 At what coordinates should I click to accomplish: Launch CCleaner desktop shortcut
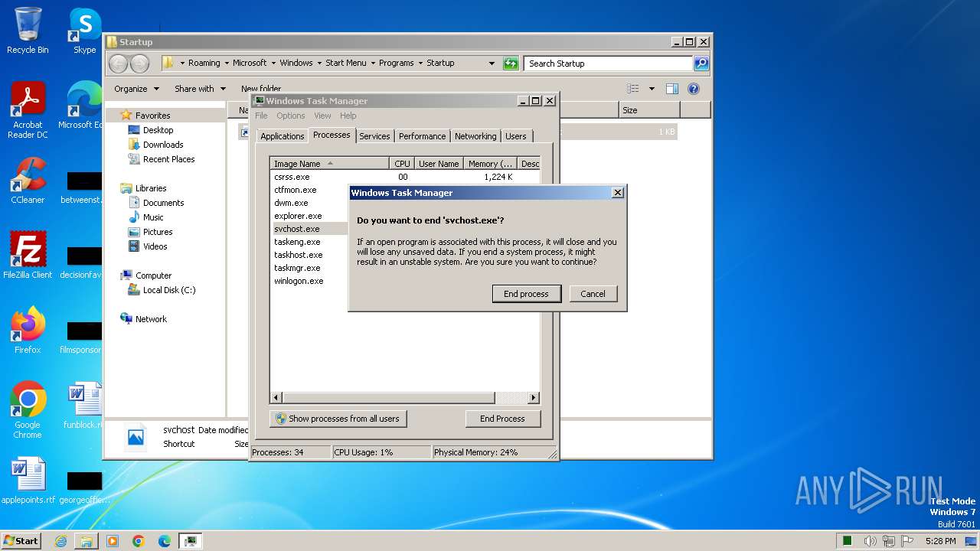click(x=28, y=180)
